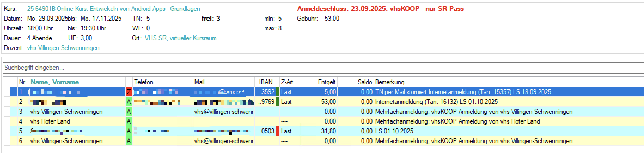Click the green payment indicator beside IBAN ..9769
The image size is (644, 153).
pyautogui.click(x=278, y=102)
